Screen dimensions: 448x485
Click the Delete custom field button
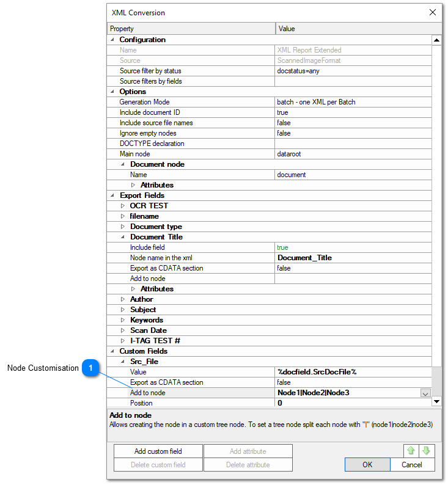coord(158,465)
